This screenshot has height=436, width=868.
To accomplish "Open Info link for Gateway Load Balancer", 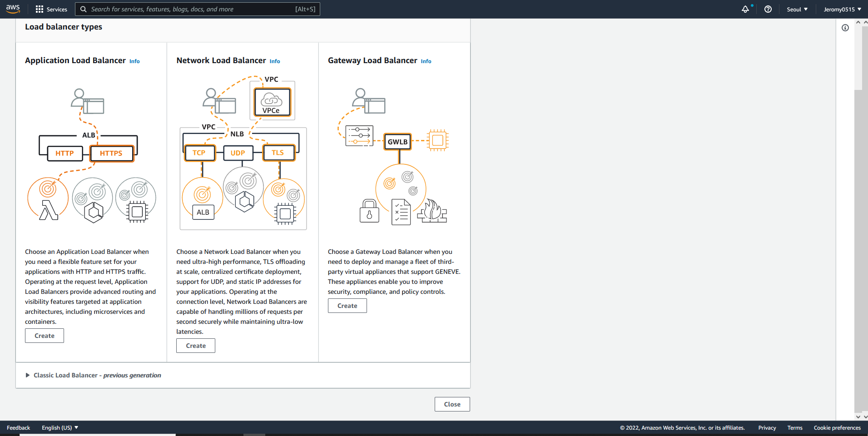I will pos(426,61).
